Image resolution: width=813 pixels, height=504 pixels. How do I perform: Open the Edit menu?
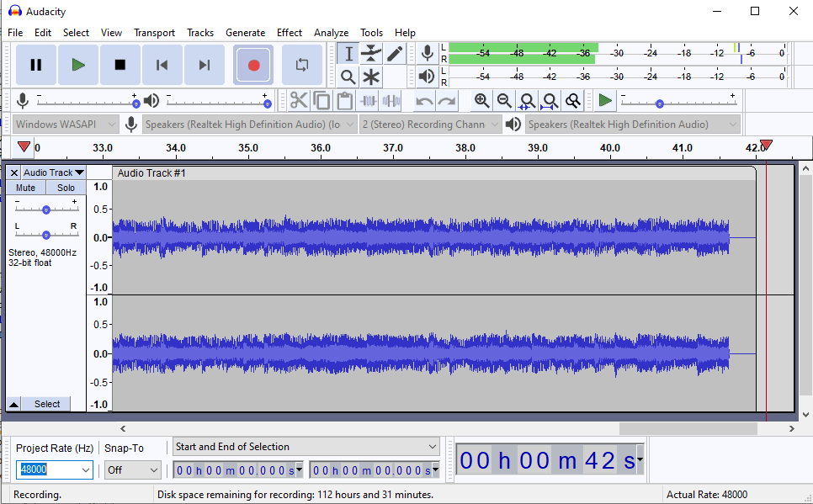43,33
